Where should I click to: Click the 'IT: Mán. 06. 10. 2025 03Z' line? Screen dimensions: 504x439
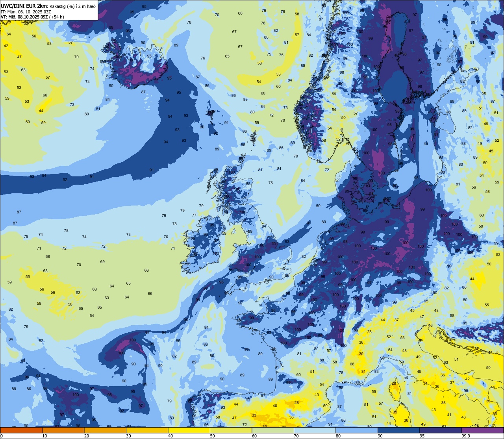pos(26,12)
